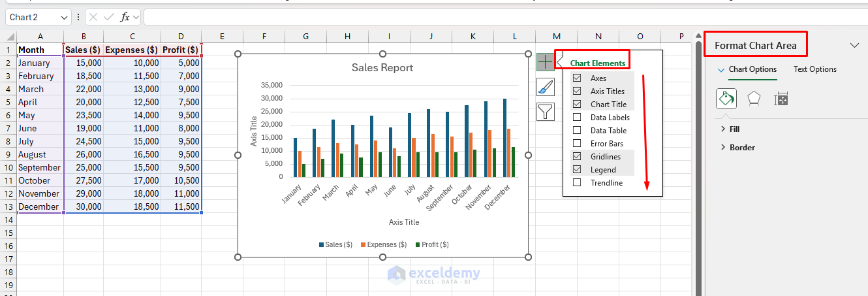
Task: Uncheck the Legend checkbox
Action: coord(577,169)
